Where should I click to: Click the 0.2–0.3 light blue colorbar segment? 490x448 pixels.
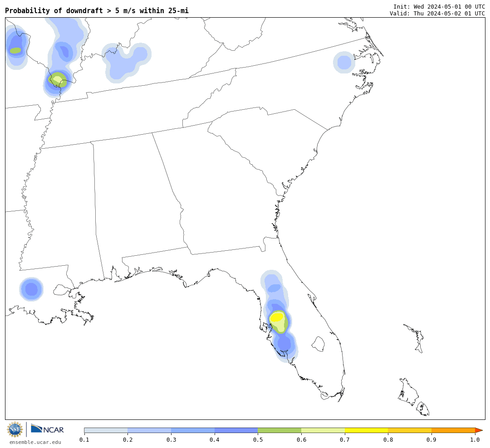click(149, 430)
